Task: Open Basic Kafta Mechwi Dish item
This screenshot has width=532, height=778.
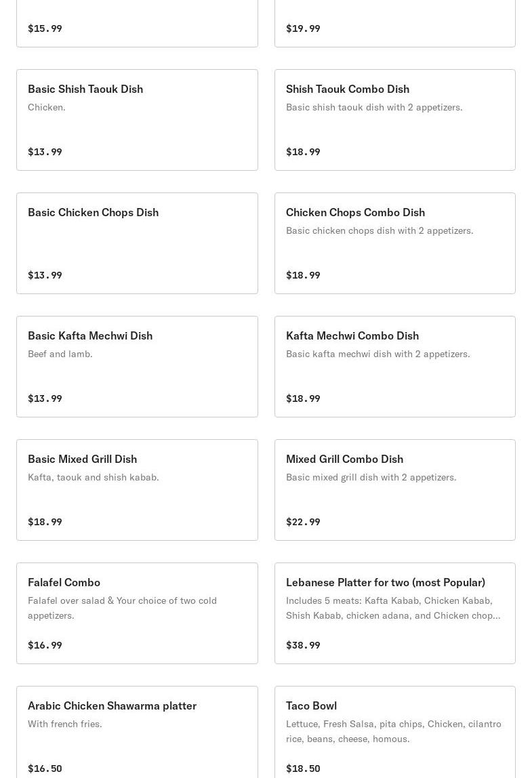Action: pos(137,367)
